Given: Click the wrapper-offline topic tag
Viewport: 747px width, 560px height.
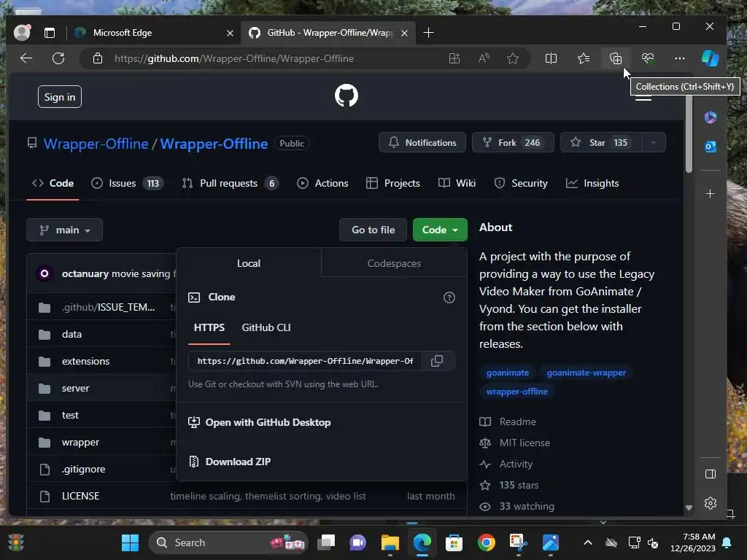Looking at the screenshot, I should (517, 392).
